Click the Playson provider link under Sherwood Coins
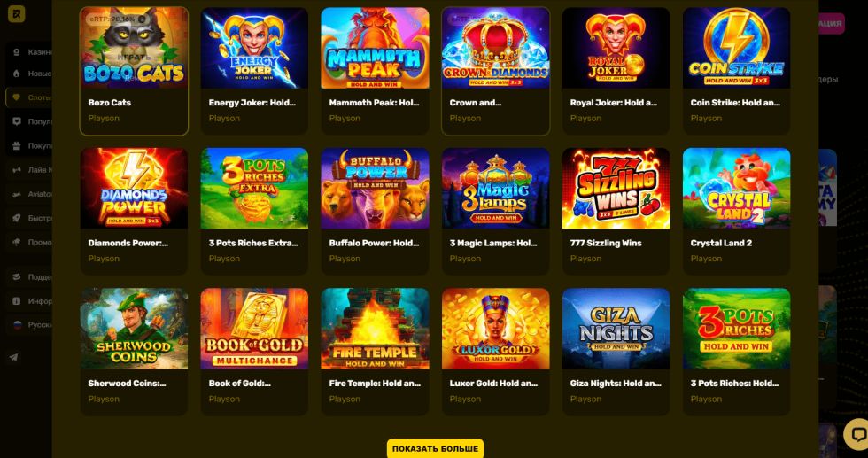This screenshot has width=868, height=458. click(x=104, y=399)
